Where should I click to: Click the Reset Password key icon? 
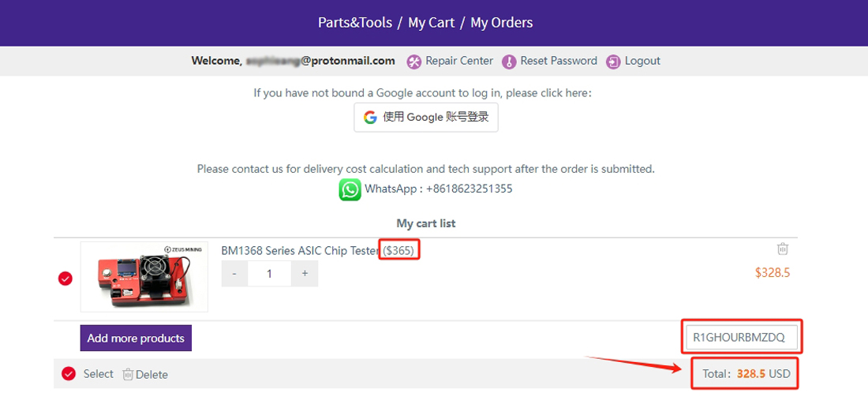coord(509,62)
